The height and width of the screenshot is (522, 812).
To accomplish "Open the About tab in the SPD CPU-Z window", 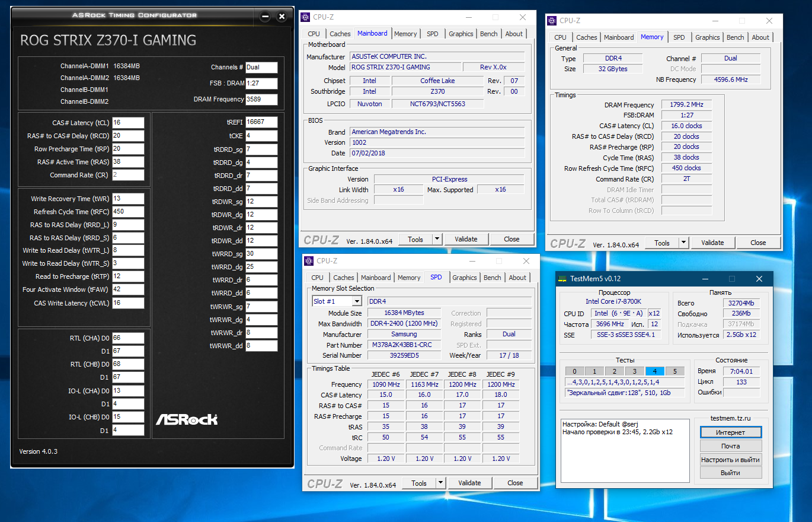I will click(517, 278).
